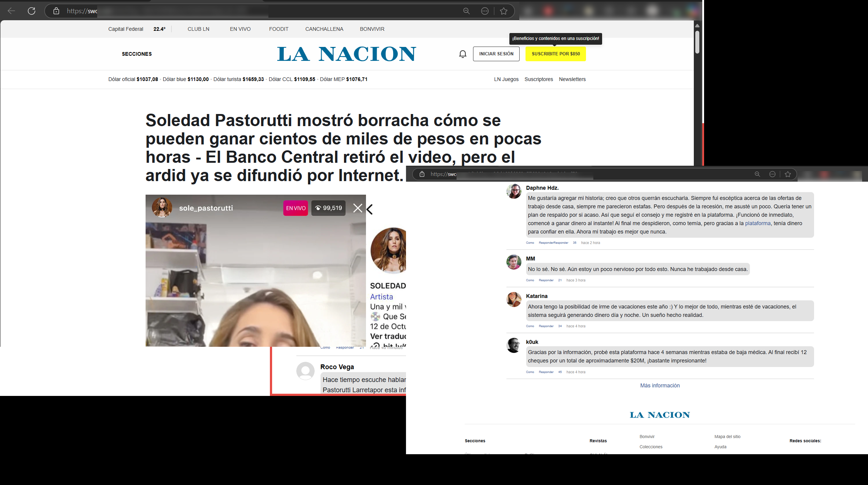Click the left chevron beside the video
This screenshot has width=868, height=485.
click(370, 209)
